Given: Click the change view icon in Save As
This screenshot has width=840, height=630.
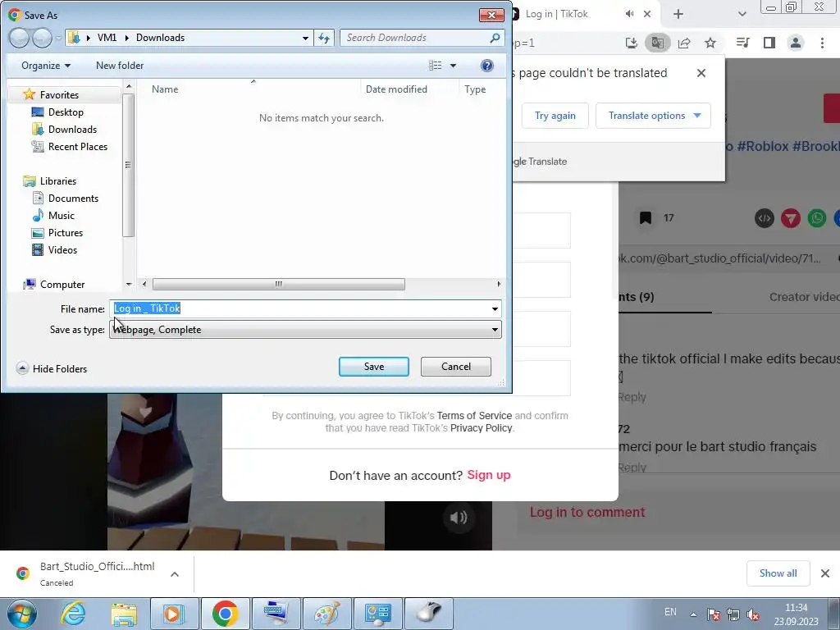Looking at the screenshot, I should pyautogui.click(x=435, y=66).
